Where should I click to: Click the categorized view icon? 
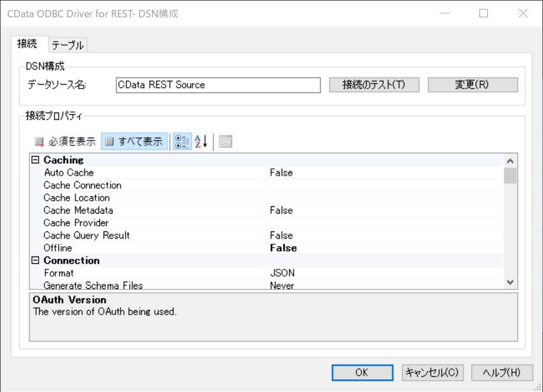click(182, 142)
